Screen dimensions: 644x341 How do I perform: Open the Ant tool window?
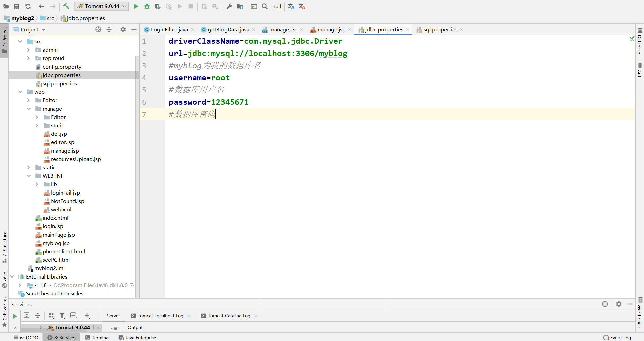pos(640,70)
